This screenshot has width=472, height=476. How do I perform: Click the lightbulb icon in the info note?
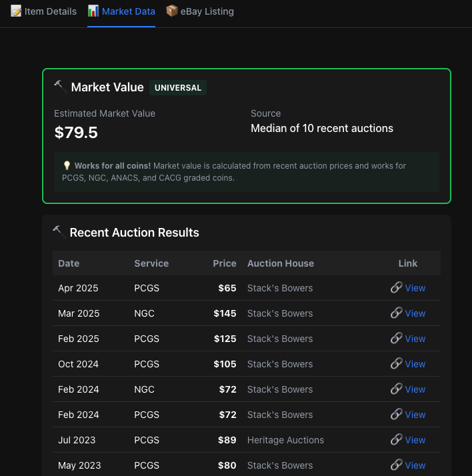click(67, 165)
